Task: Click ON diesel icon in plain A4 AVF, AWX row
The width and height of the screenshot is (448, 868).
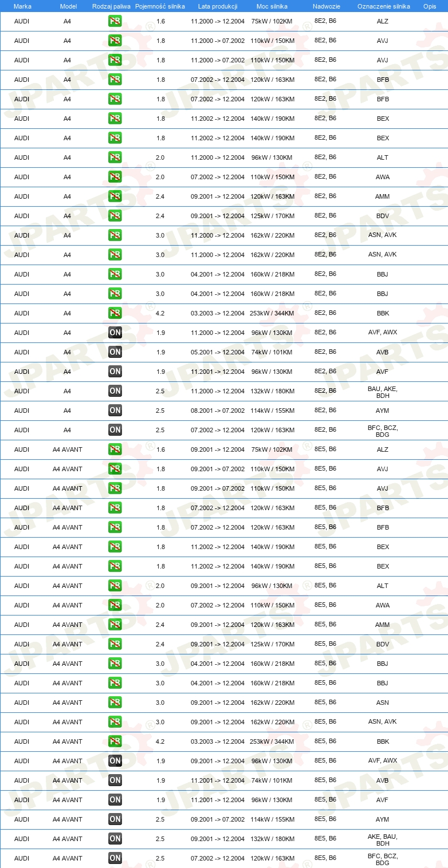Action: (x=115, y=333)
